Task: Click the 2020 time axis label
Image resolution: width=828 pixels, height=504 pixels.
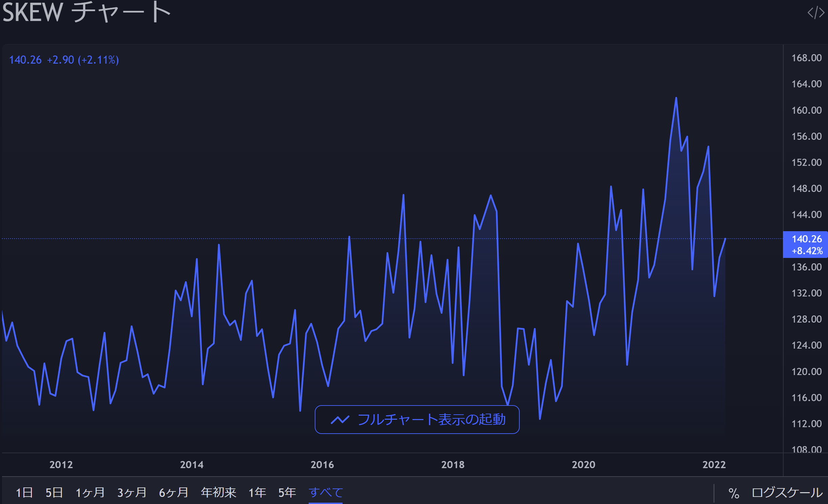Action: pyautogui.click(x=583, y=465)
